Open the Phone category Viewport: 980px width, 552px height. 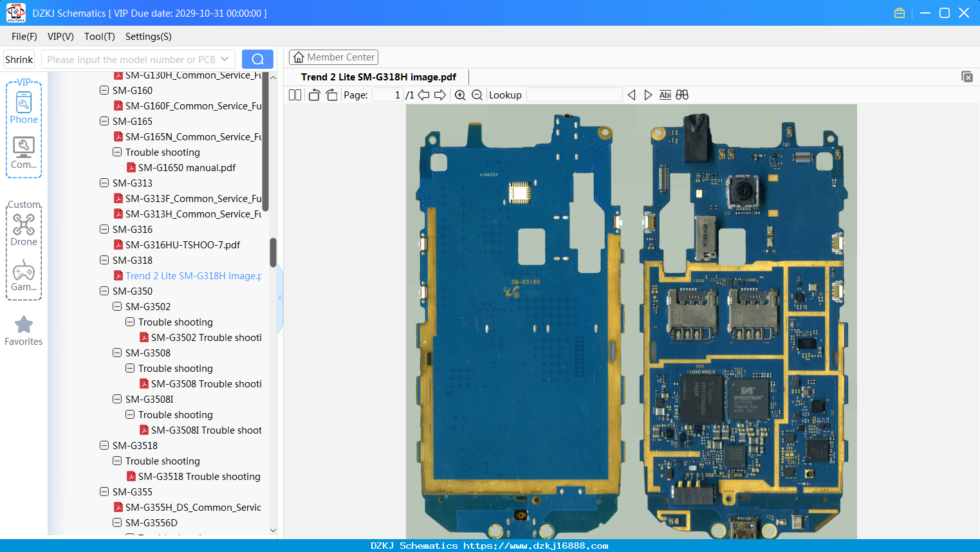(24, 107)
